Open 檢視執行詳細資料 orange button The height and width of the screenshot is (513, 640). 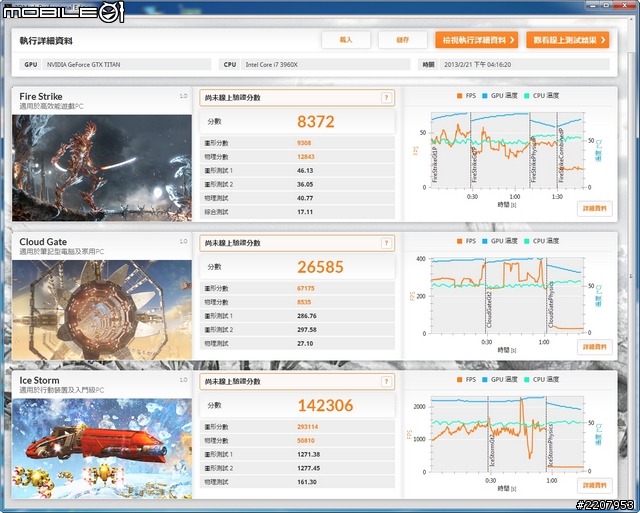[476, 40]
